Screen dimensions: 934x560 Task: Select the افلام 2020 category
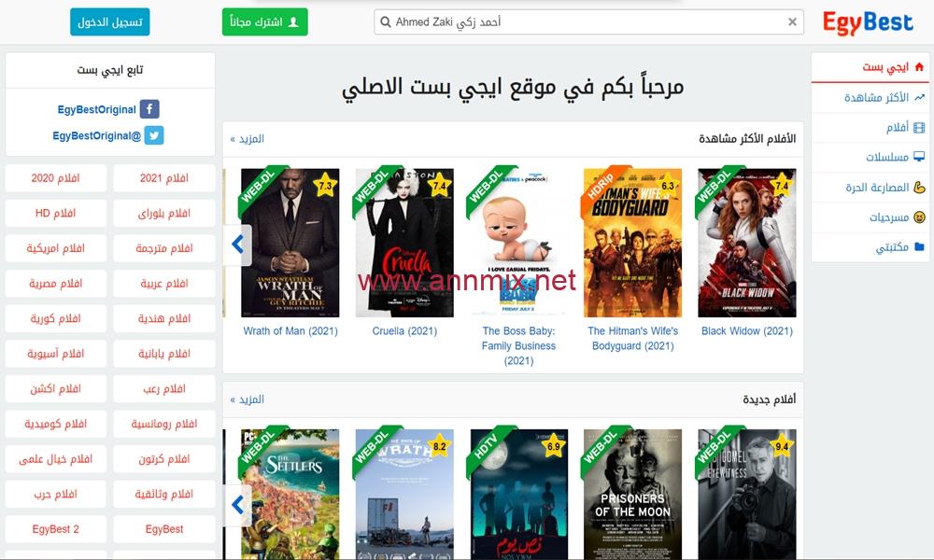(x=55, y=178)
